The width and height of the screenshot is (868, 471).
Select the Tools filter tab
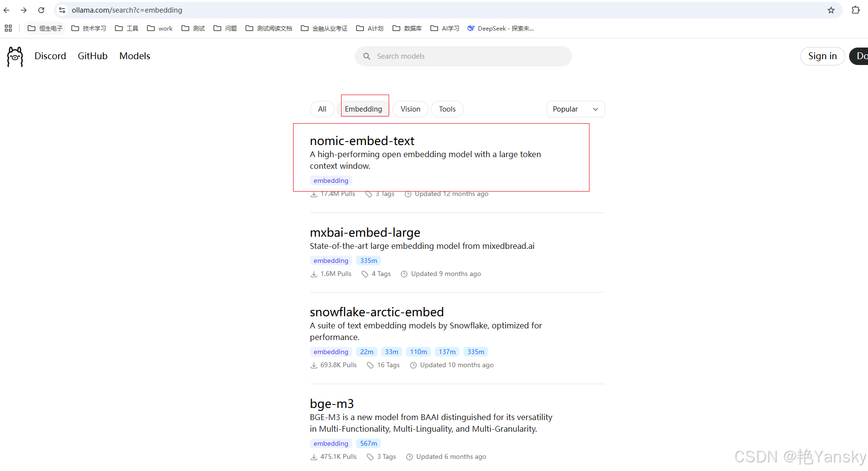pos(447,109)
